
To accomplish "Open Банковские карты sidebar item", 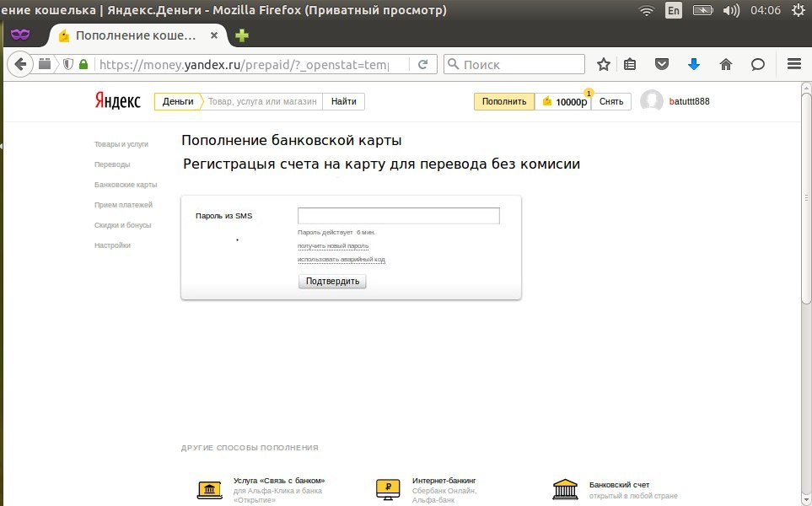I will point(126,185).
